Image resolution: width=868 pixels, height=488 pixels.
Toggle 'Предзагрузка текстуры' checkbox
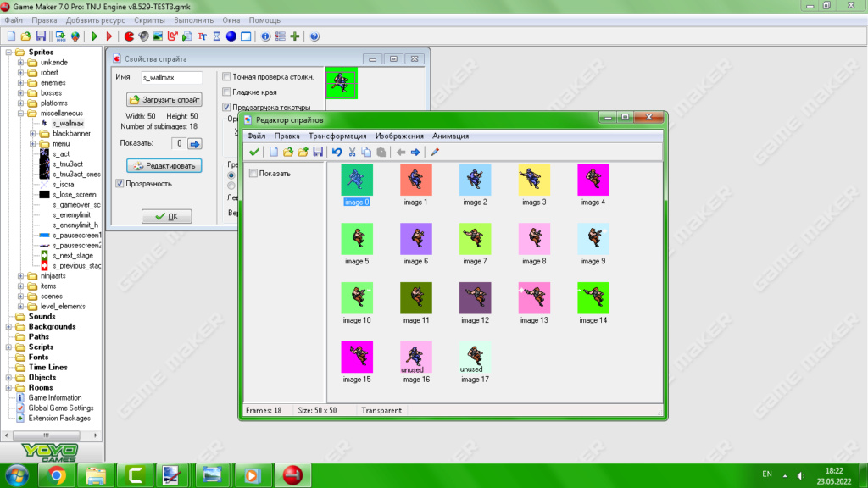[226, 107]
